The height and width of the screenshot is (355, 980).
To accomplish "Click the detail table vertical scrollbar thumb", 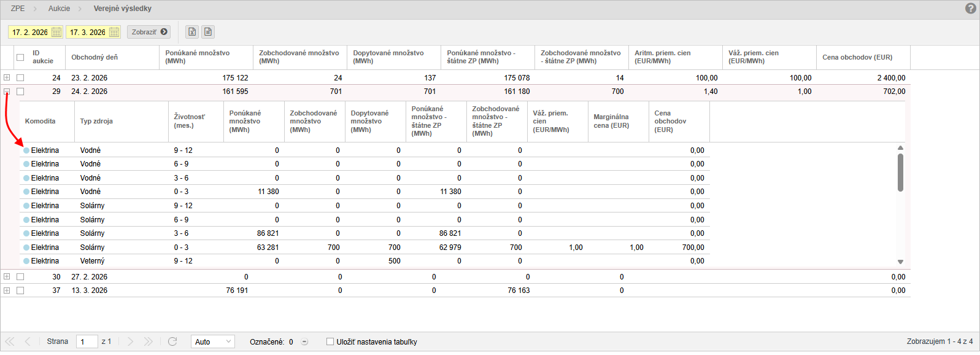I will click(x=900, y=172).
